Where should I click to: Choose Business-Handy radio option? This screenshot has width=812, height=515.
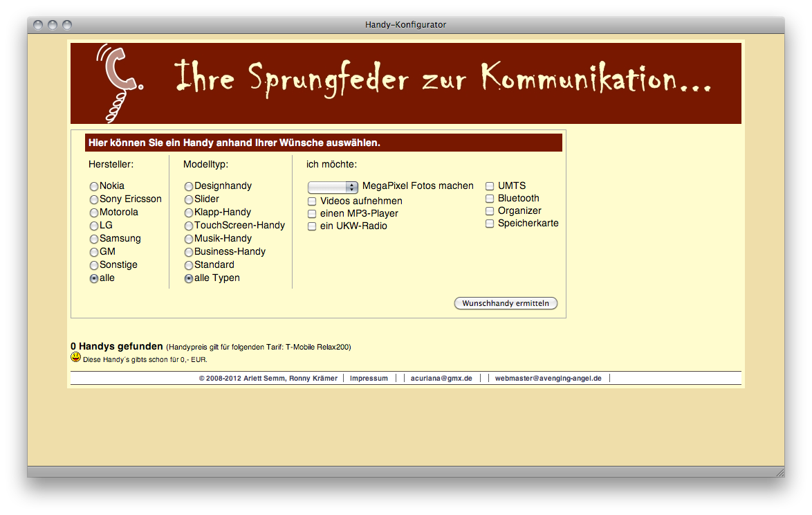(188, 252)
